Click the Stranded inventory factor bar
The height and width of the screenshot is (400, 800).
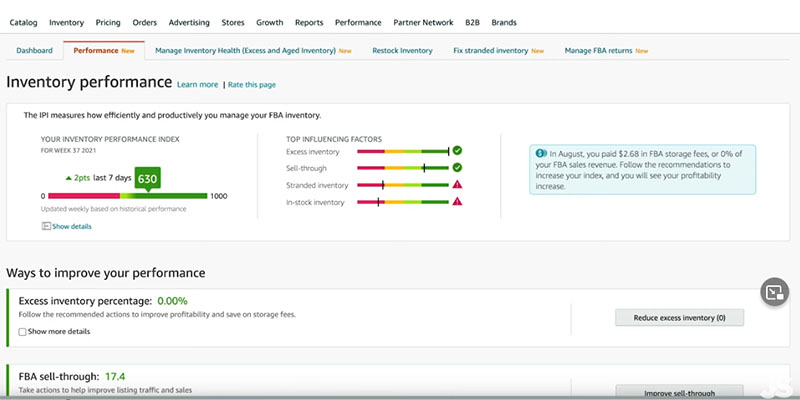coord(402,185)
